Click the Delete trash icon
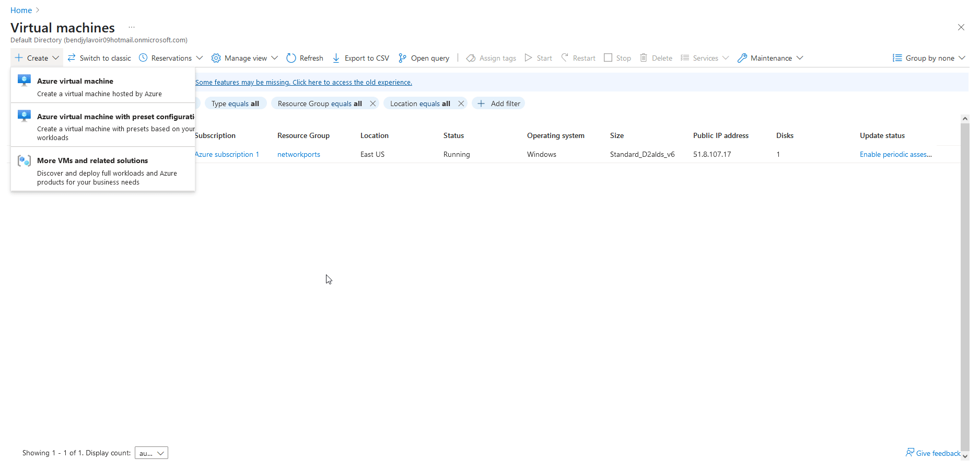The image size is (980, 471). [644, 58]
